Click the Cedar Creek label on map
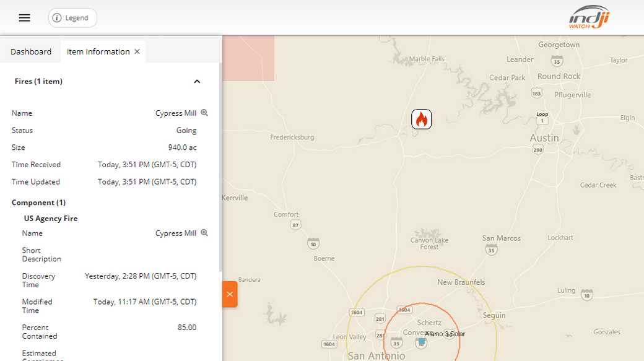This screenshot has width=644, height=361. [x=598, y=185]
